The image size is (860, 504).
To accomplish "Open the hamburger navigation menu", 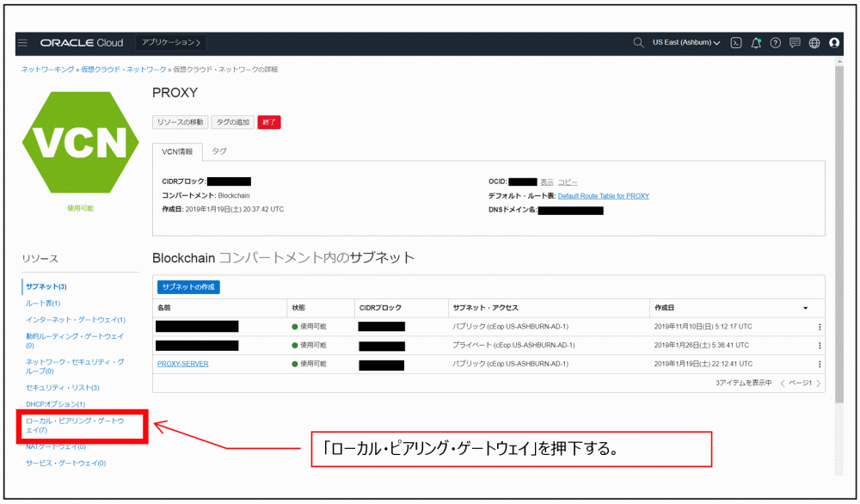I will coord(22,43).
